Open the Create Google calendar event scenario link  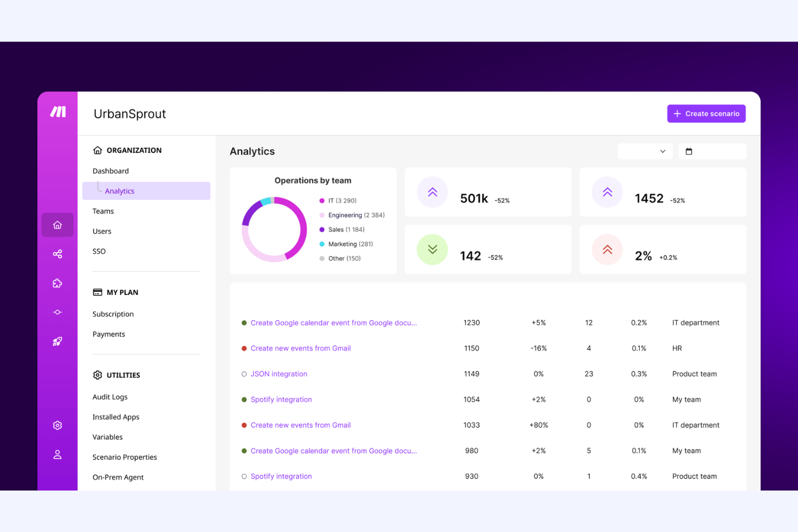click(x=334, y=322)
